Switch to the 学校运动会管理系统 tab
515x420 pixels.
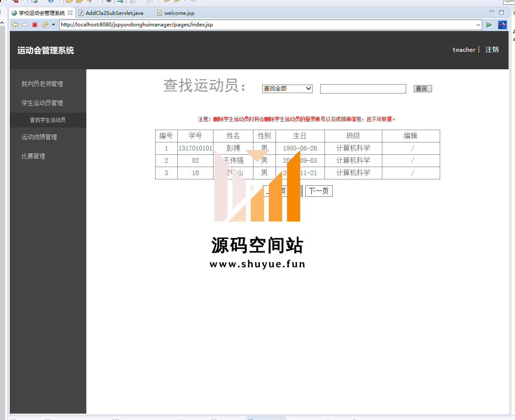[x=42, y=13]
